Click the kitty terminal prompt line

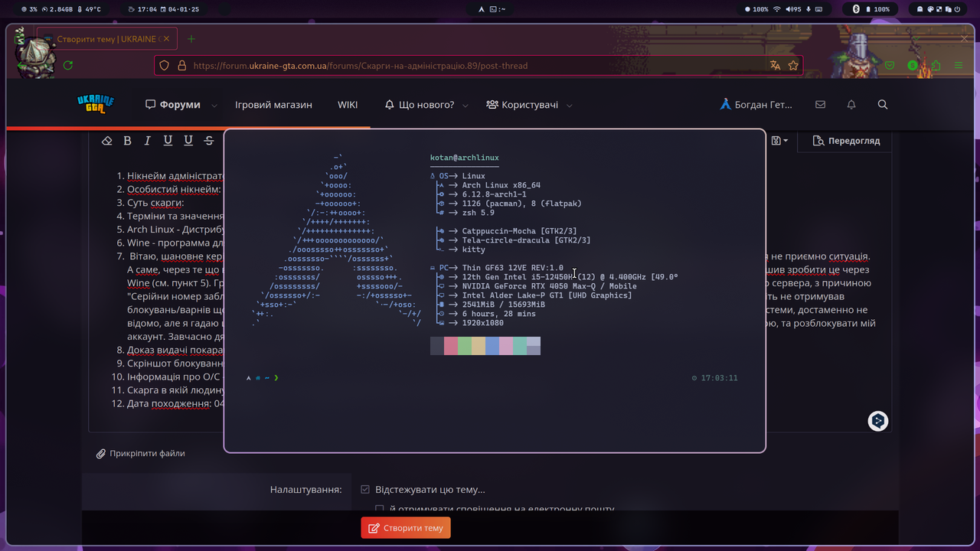point(263,378)
